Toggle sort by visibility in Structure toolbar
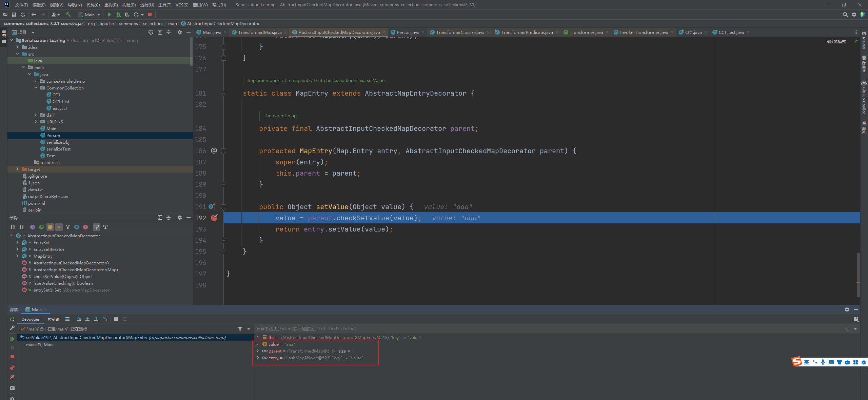 pos(13,227)
